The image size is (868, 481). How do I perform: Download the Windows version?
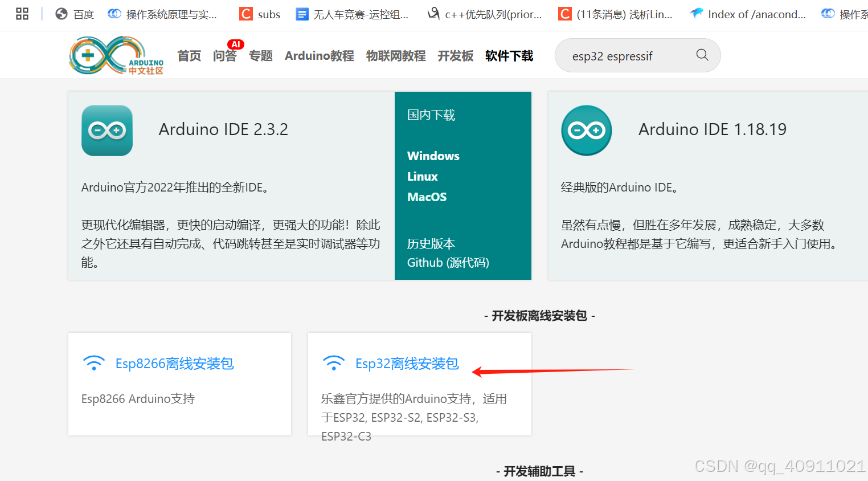pyautogui.click(x=433, y=156)
